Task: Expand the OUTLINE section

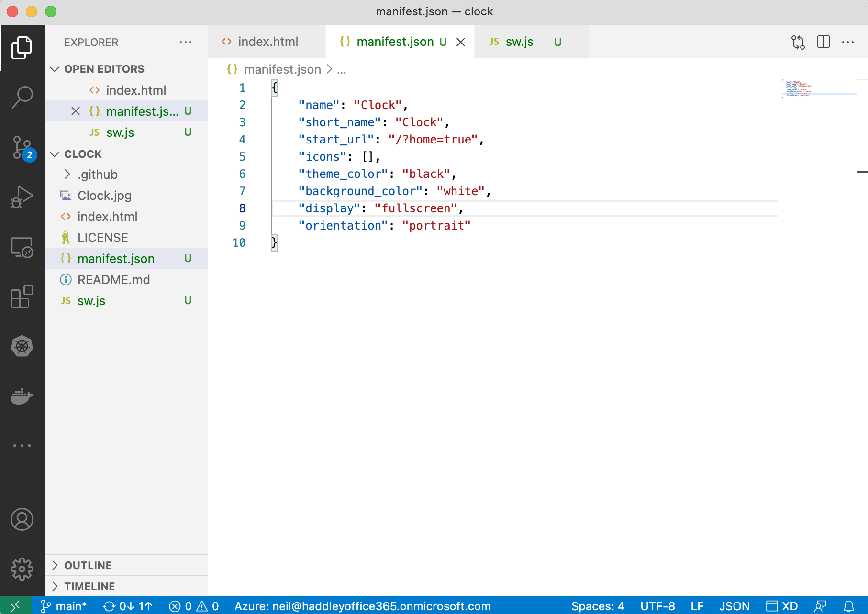Action: tap(88, 565)
